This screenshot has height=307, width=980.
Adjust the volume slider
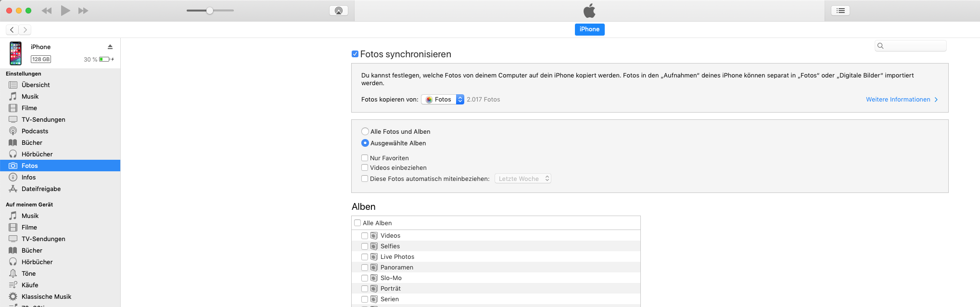210,11
